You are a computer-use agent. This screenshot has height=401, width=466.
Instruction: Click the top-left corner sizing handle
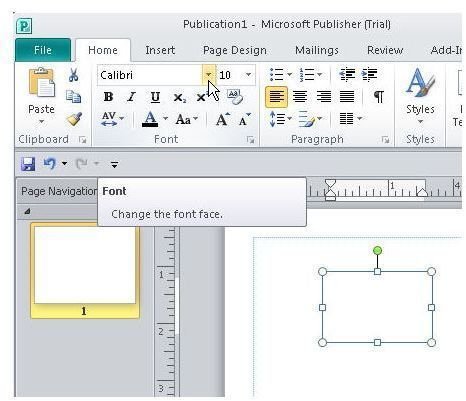coord(322,272)
